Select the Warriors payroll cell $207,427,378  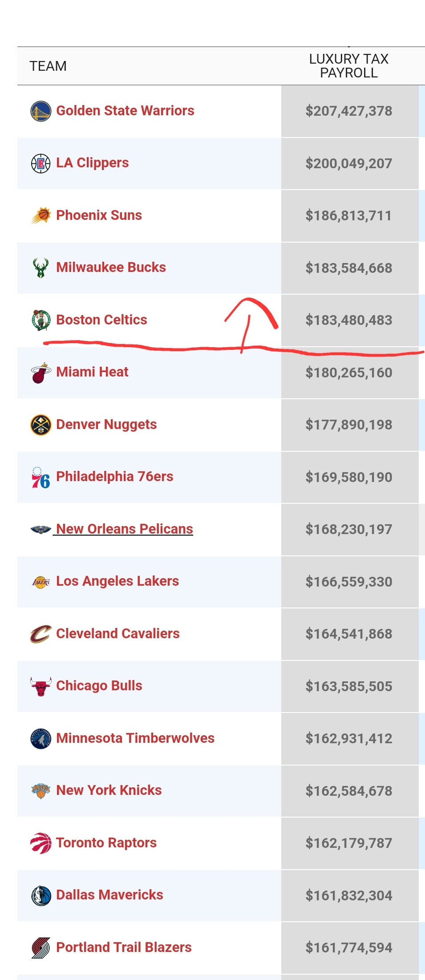tap(350, 111)
